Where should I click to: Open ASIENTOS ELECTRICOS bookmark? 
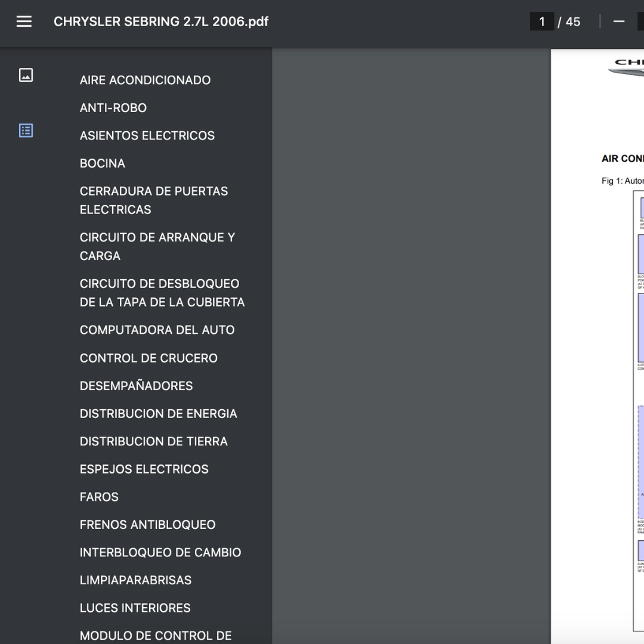147,135
